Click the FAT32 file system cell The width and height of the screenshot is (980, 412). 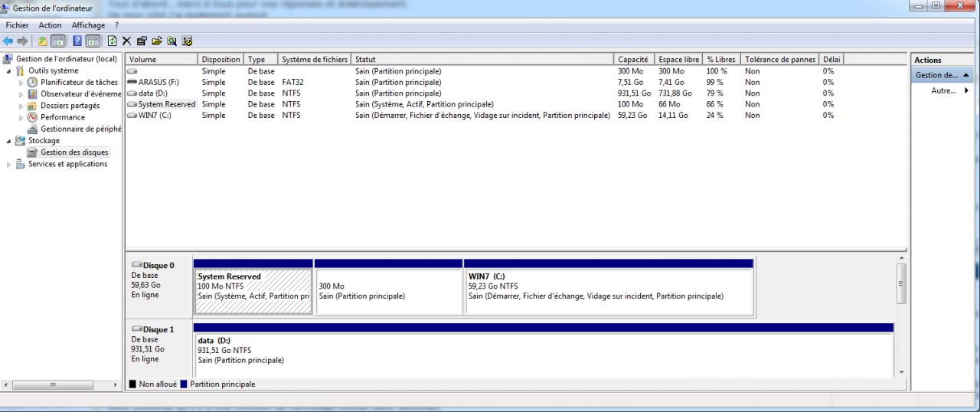point(292,82)
